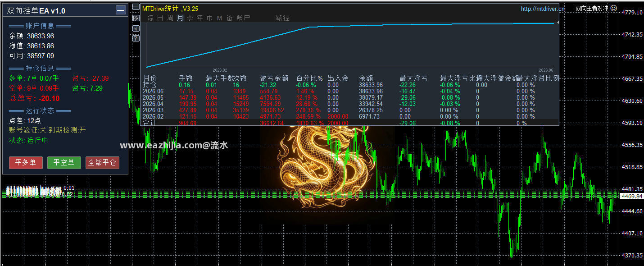
Task: Select the 月 monthly tab
Action: 180,18
